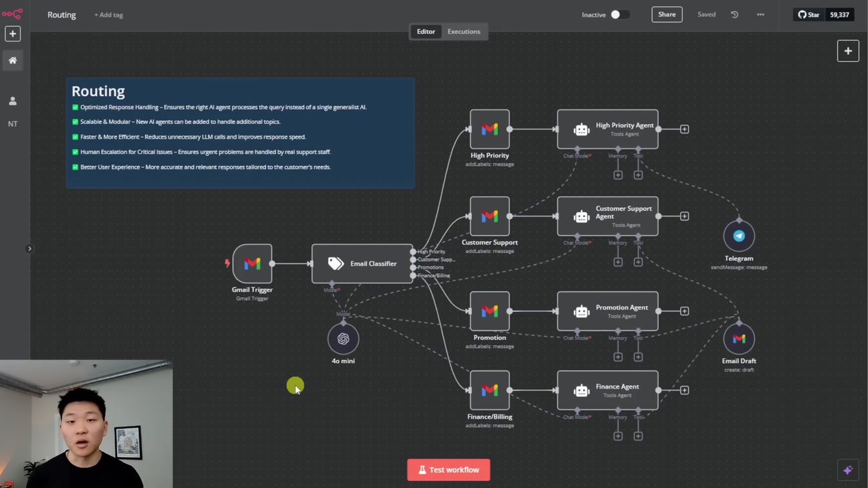The width and height of the screenshot is (868, 488).
Task: Click the Routing workflow name
Action: click(61, 14)
